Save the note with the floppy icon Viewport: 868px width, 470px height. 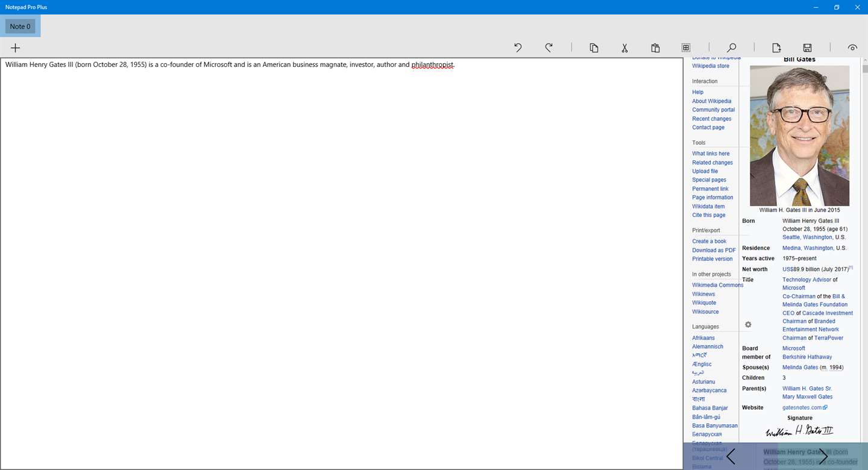tap(807, 48)
